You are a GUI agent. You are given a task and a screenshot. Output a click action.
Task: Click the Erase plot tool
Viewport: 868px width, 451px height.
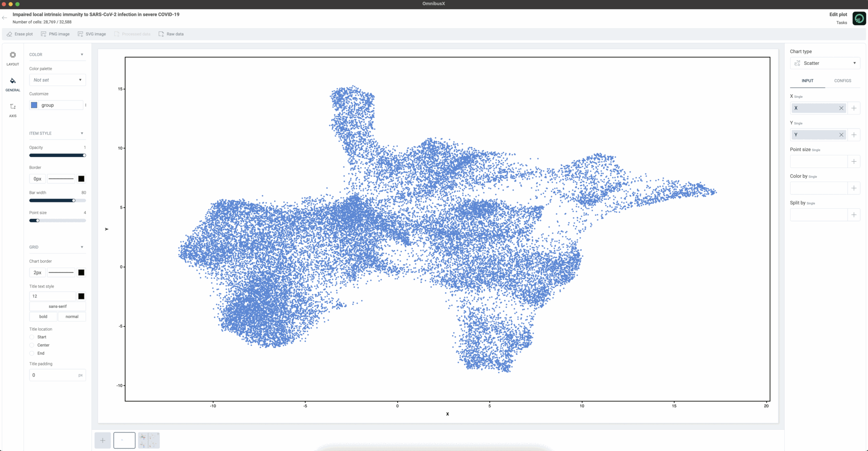19,34
